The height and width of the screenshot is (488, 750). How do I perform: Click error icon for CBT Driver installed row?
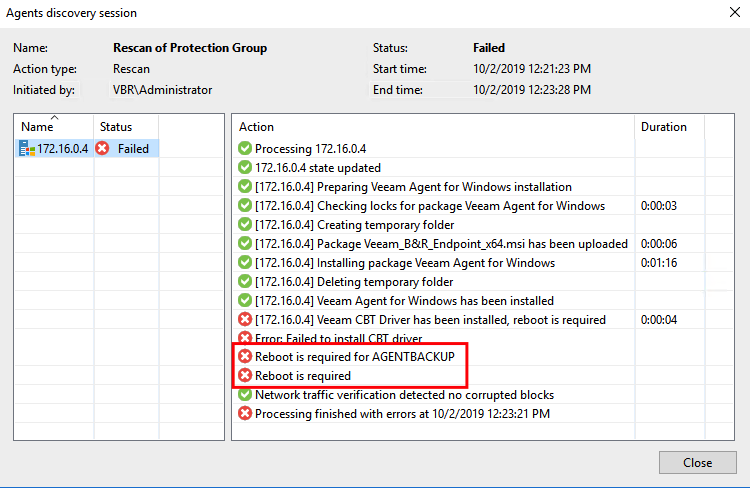(x=245, y=320)
